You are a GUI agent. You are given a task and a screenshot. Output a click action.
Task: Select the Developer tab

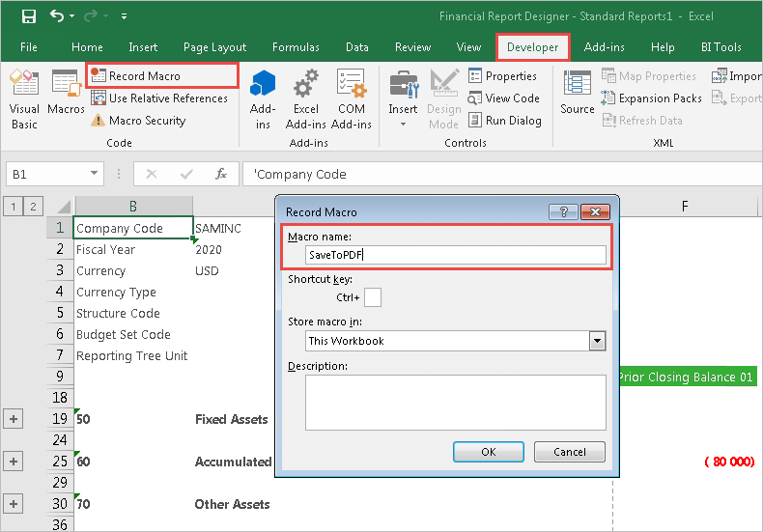533,47
